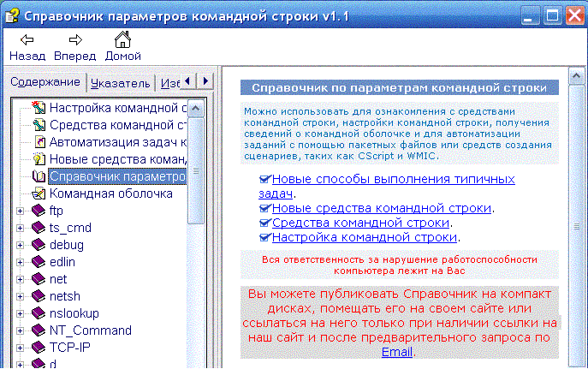Click checkmark icon before Средства командной строки link

tap(264, 223)
